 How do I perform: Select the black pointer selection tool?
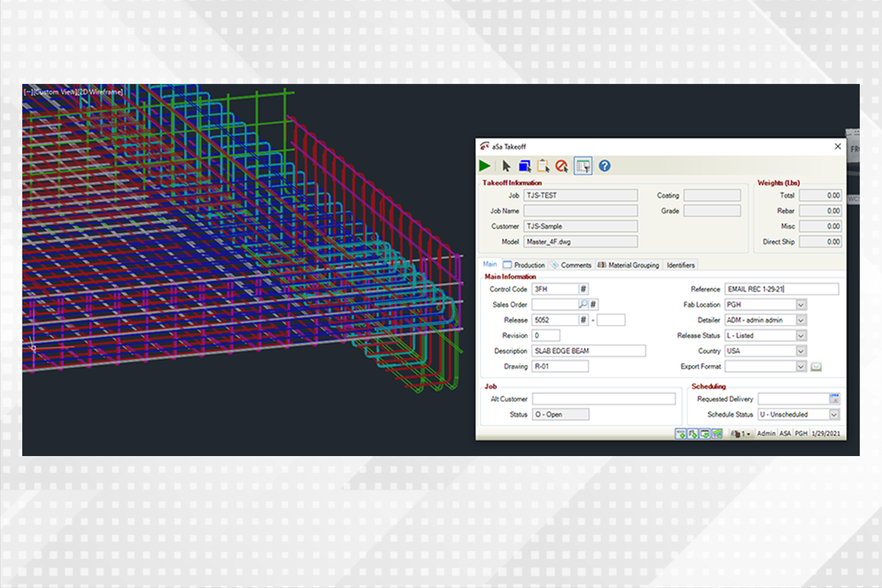coord(506,166)
